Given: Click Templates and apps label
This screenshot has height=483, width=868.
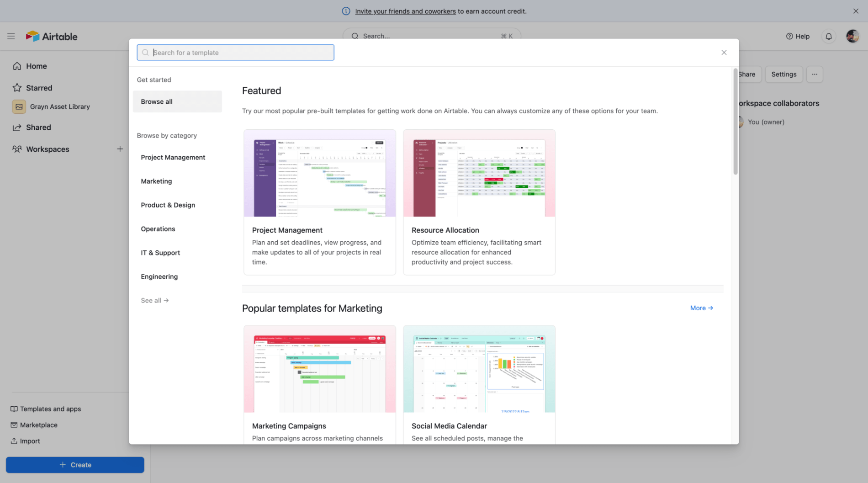Looking at the screenshot, I should [x=51, y=409].
